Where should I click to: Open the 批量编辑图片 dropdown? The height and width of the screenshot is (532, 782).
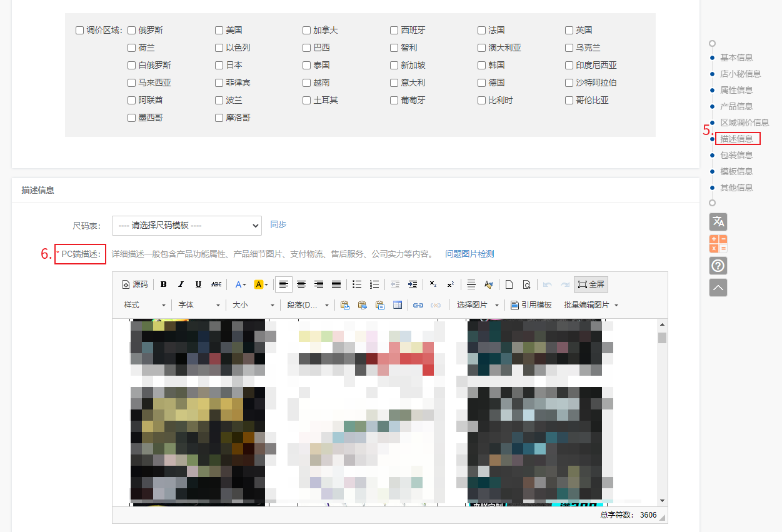tap(591, 305)
